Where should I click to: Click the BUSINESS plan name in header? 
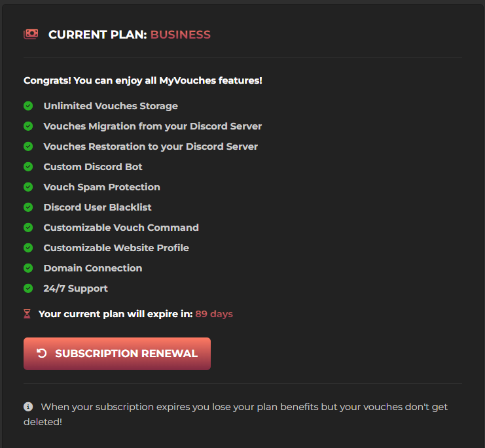pos(181,35)
